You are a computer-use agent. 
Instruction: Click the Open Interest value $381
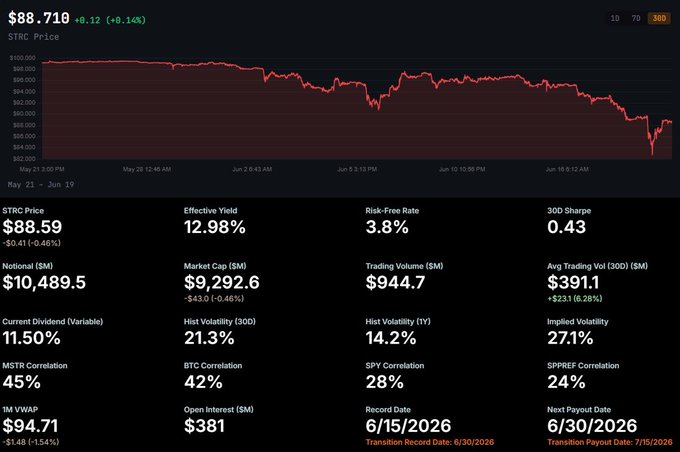[204, 426]
